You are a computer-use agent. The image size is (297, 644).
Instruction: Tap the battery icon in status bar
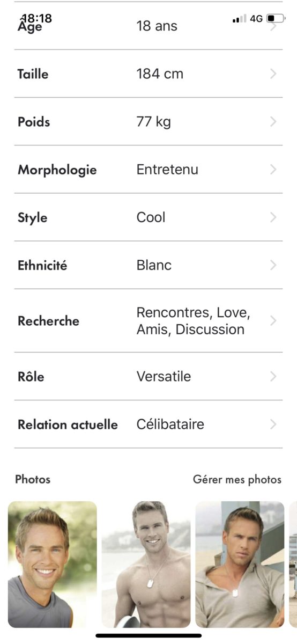[x=275, y=19]
